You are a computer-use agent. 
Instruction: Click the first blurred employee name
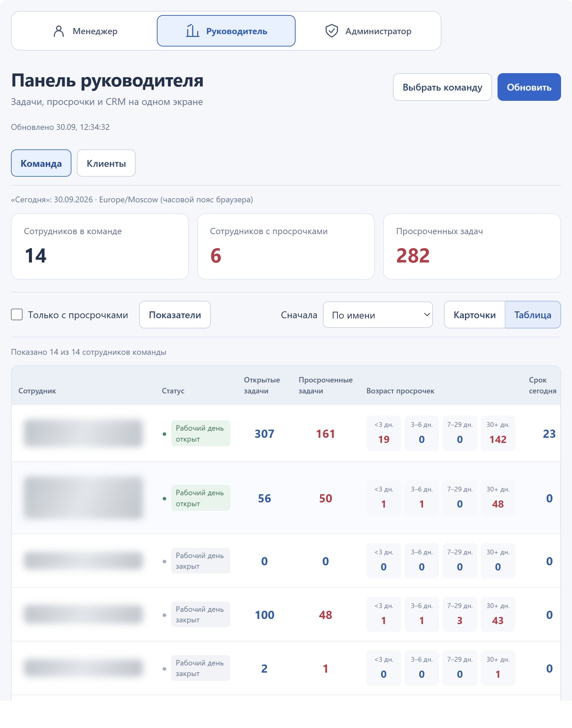pos(83,433)
